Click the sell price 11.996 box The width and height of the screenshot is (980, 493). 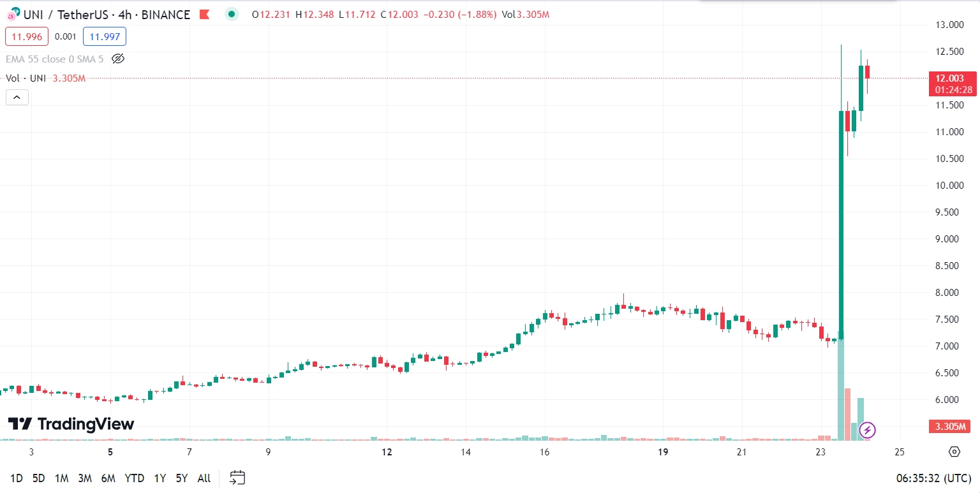[27, 37]
